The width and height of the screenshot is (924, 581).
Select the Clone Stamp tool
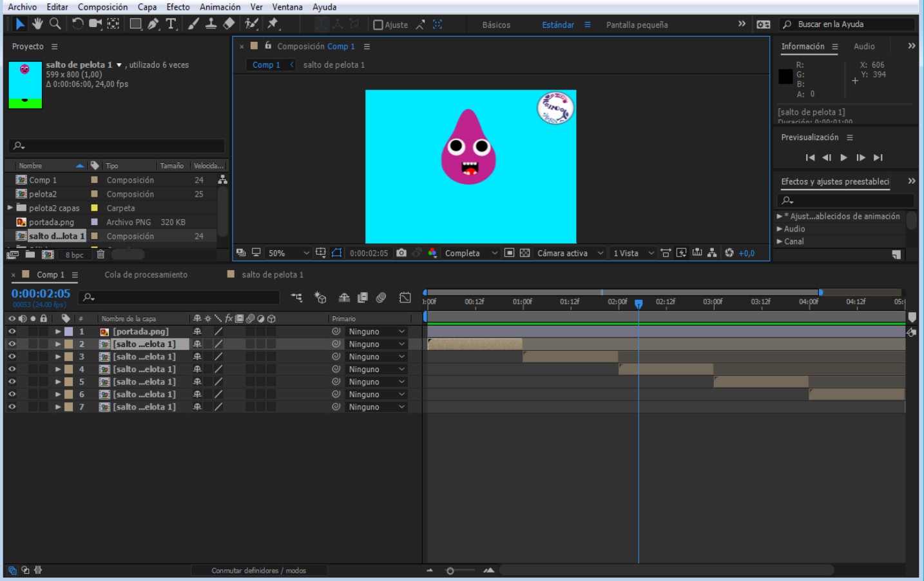pyautogui.click(x=211, y=24)
